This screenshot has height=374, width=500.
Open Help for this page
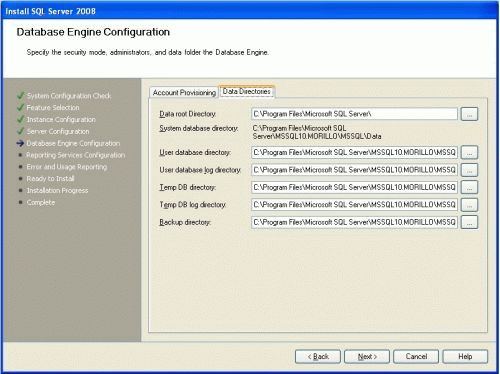[x=465, y=357]
